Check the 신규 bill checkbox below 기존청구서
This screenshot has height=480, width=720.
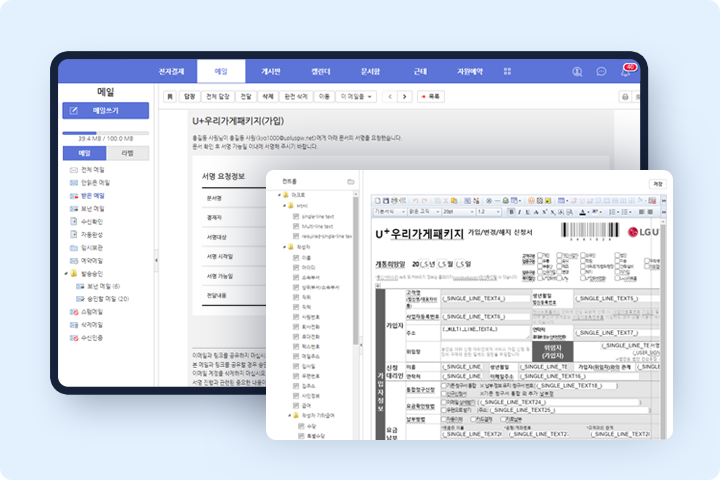[444, 394]
